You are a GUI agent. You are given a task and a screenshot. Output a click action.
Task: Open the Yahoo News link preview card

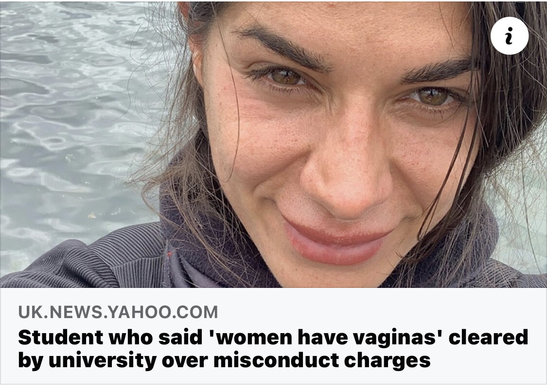pyautogui.click(x=273, y=193)
